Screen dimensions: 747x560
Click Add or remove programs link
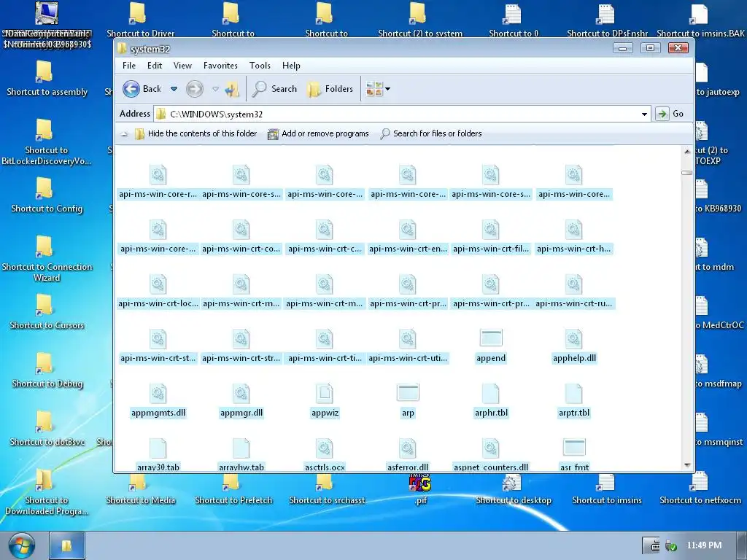click(318, 133)
